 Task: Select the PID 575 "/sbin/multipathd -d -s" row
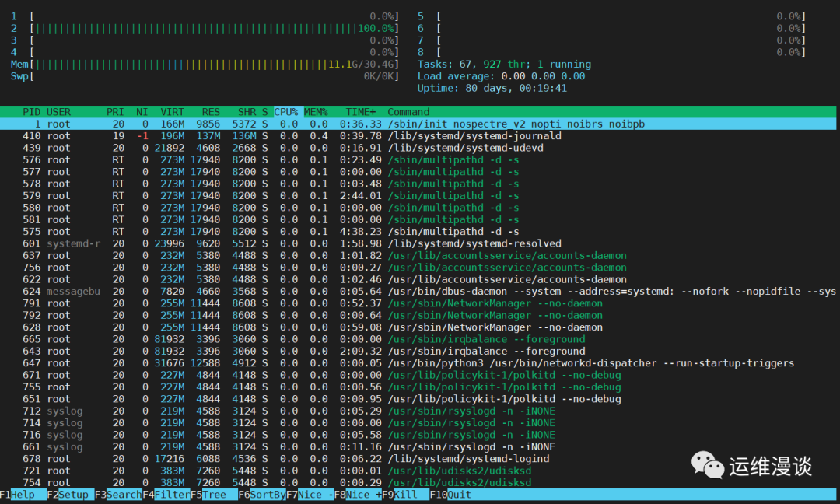(418, 231)
